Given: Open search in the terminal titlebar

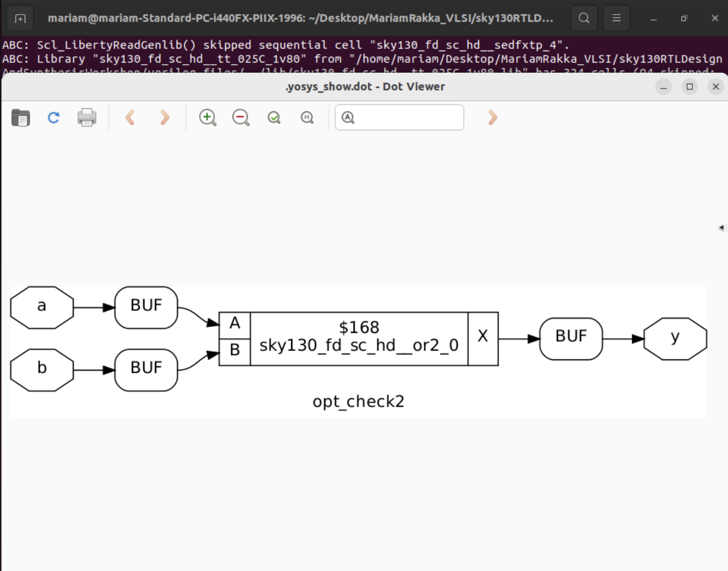Looking at the screenshot, I should 584,17.
